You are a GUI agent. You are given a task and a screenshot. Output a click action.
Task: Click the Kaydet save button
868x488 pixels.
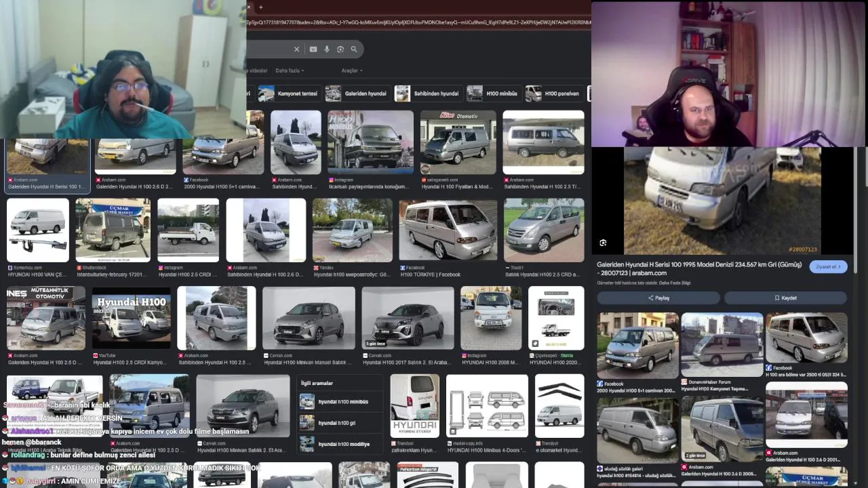click(x=785, y=298)
